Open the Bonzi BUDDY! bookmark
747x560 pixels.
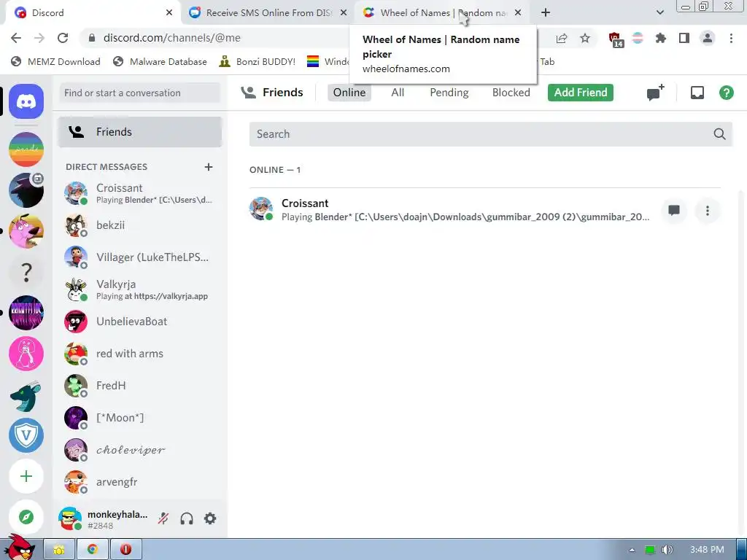point(258,61)
